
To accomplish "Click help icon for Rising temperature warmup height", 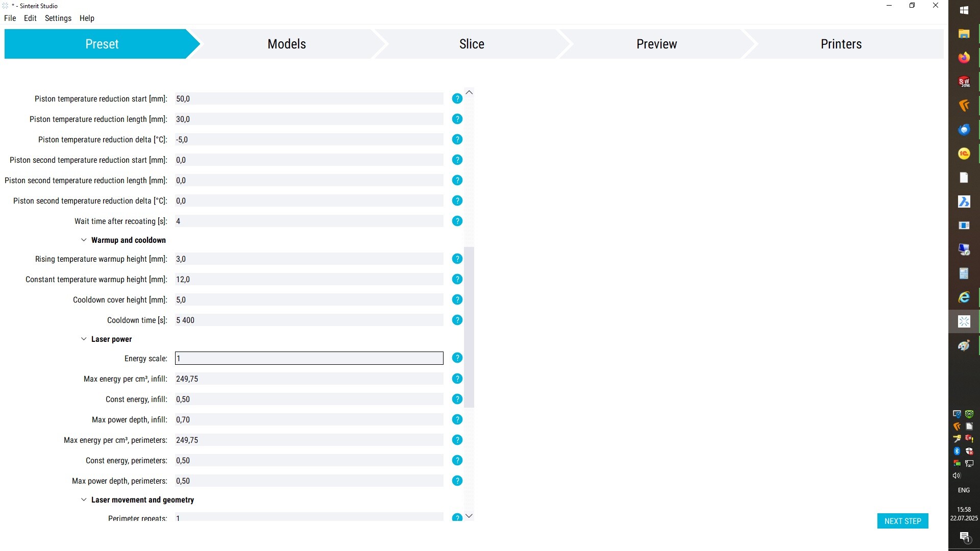I will click(x=457, y=259).
